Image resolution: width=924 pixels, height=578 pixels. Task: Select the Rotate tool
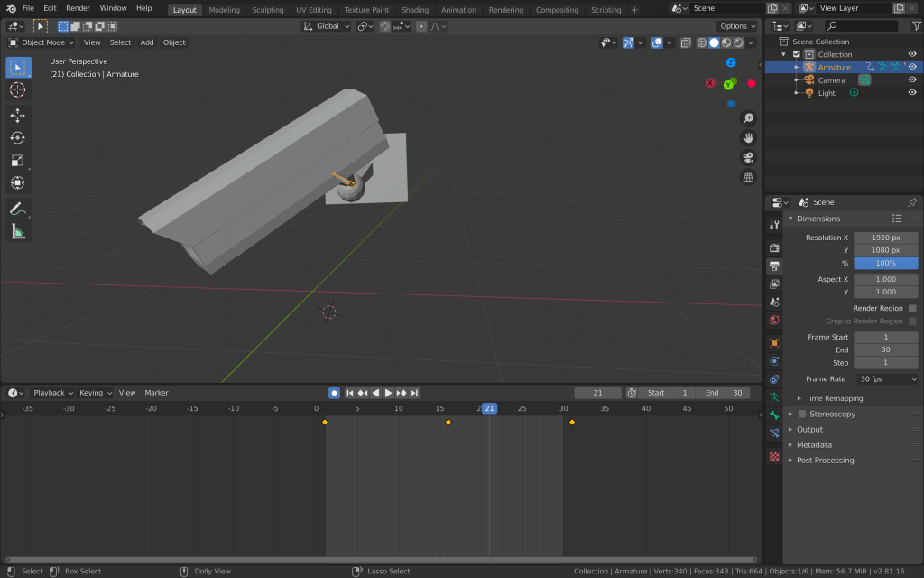(17, 137)
